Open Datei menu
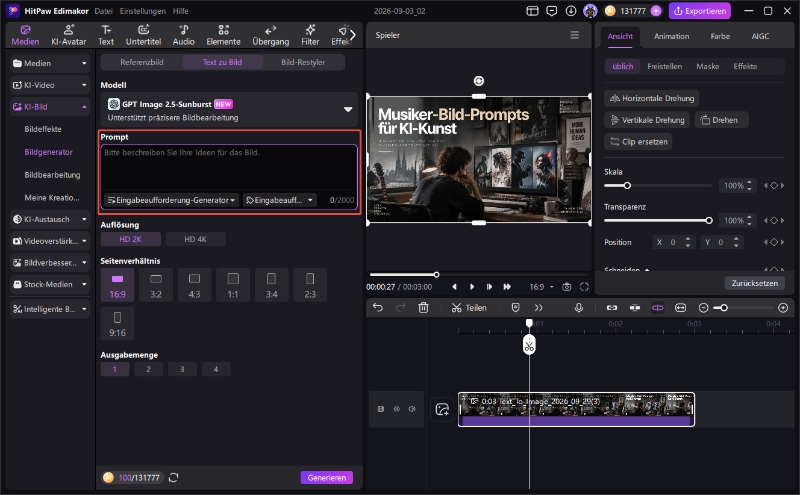The image size is (800, 495). point(103,11)
